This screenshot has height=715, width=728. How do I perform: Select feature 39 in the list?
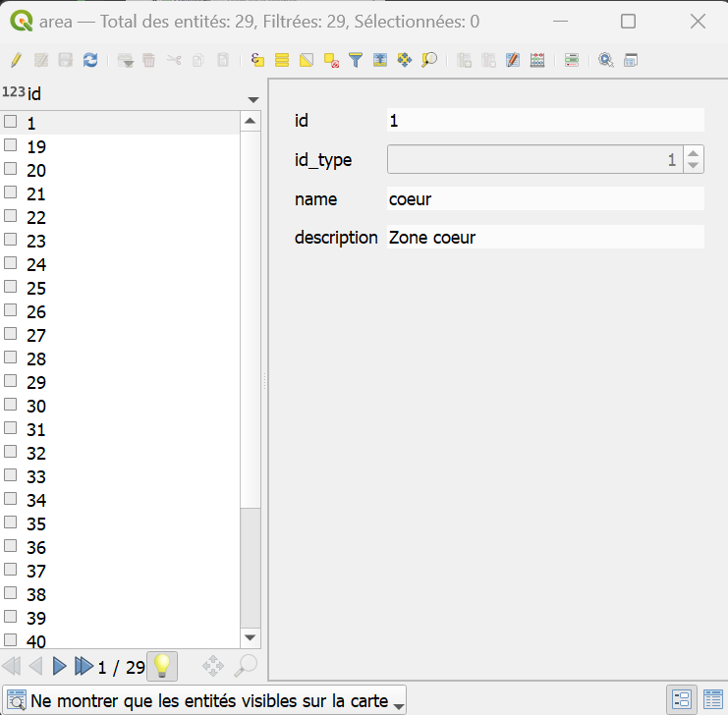click(121, 618)
